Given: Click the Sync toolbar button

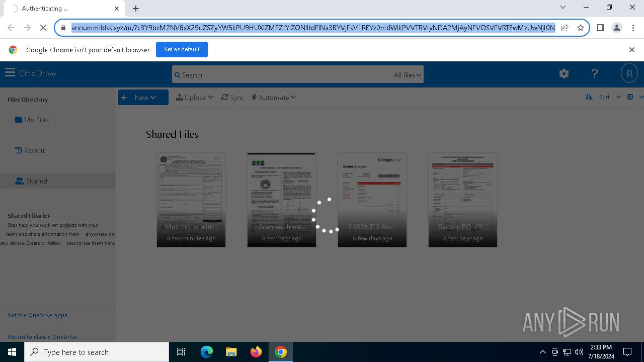Looking at the screenshot, I should [x=232, y=98].
